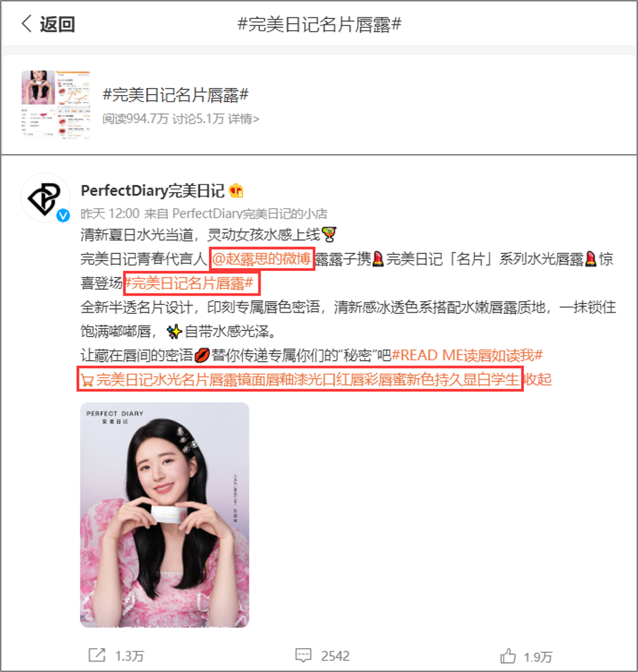Open the @赵露思的微博 mention

click(262, 258)
